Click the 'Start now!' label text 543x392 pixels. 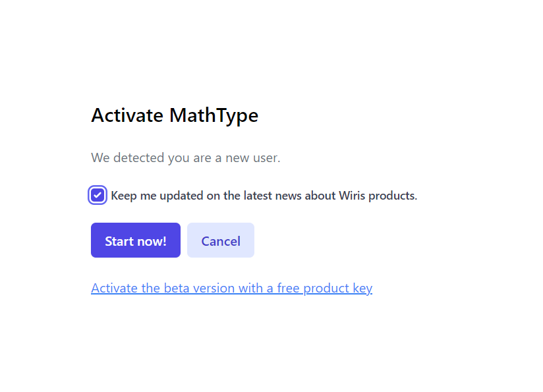(x=136, y=241)
